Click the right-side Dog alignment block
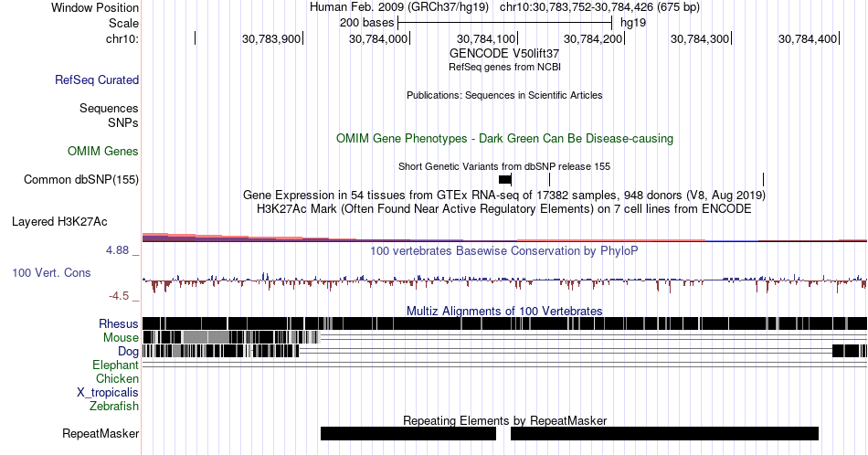 click(x=850, y=351)
